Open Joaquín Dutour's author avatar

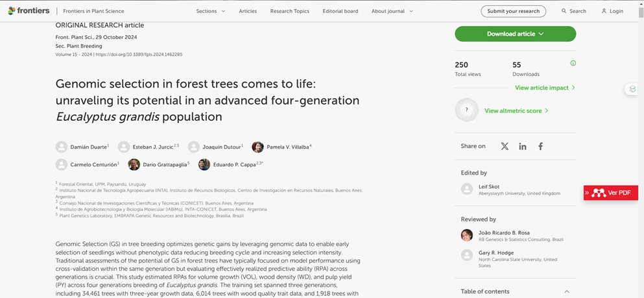pyautogui.click(x=194, y=147)
